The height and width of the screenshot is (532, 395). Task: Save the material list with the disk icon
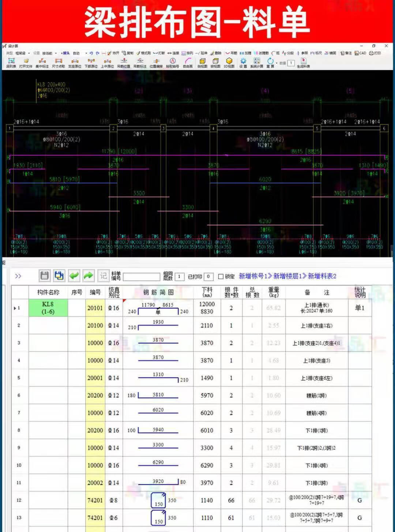click(x=44, y=276)
